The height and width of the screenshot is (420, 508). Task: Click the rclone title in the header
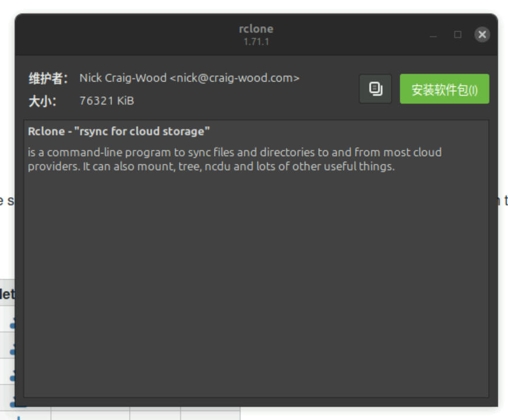[256, 29]
